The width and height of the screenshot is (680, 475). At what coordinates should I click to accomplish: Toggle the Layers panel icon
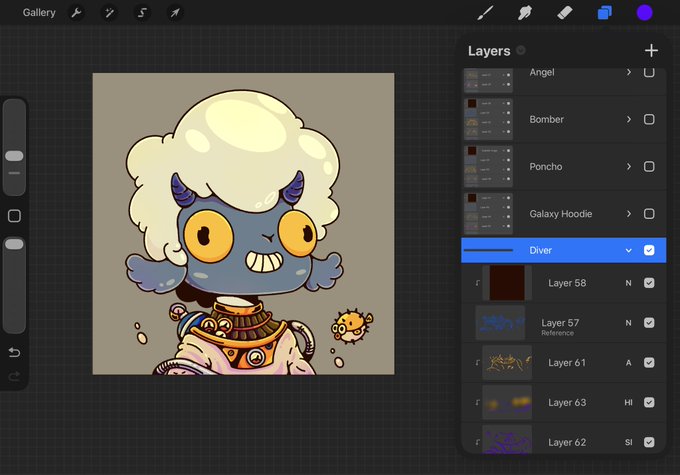point(605,13)
